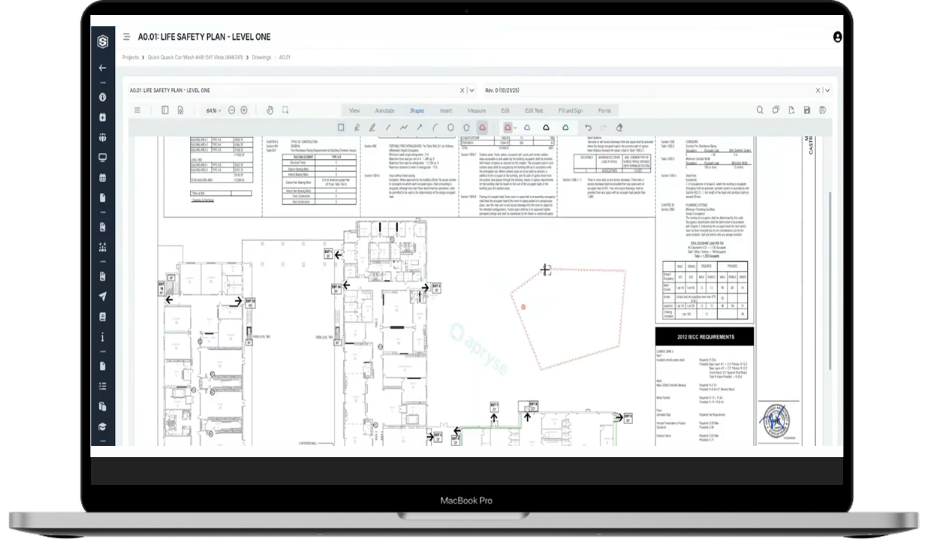Open the graduation cap icon in the sidebar

coord(103,426)
